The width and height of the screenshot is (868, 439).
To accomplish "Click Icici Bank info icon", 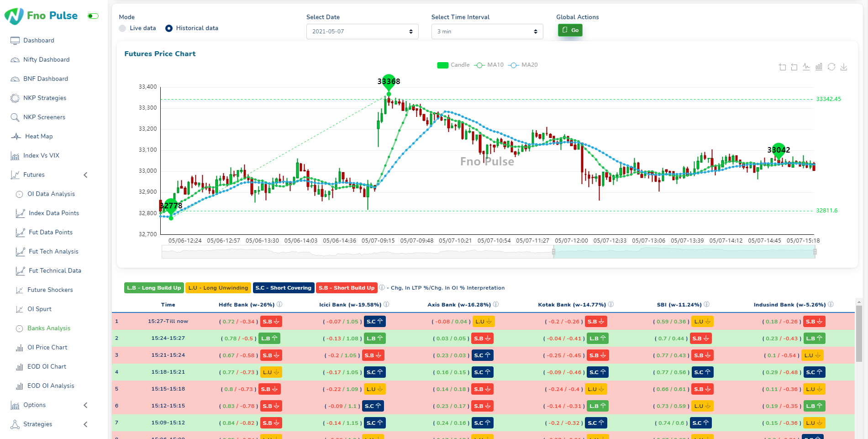I will point(386,304).
